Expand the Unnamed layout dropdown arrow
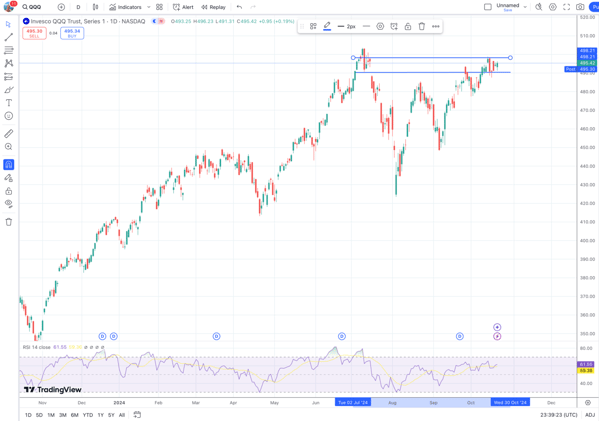The image size is (599, 421). [x=525, y=7]
